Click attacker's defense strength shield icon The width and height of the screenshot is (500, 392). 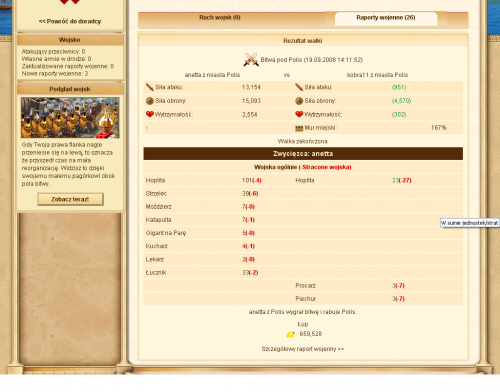[150, 101]
